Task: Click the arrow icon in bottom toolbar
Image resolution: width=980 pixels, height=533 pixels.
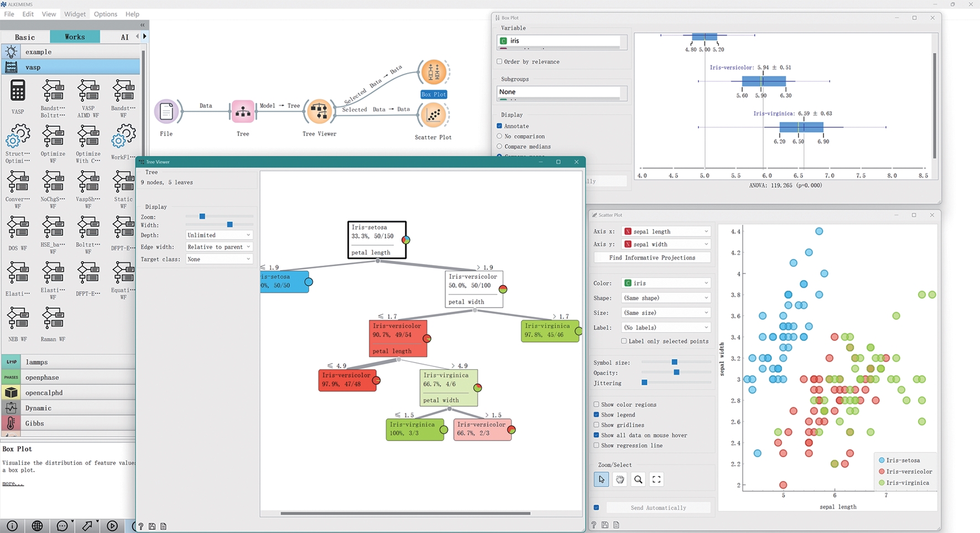Action: pos(87,526)
